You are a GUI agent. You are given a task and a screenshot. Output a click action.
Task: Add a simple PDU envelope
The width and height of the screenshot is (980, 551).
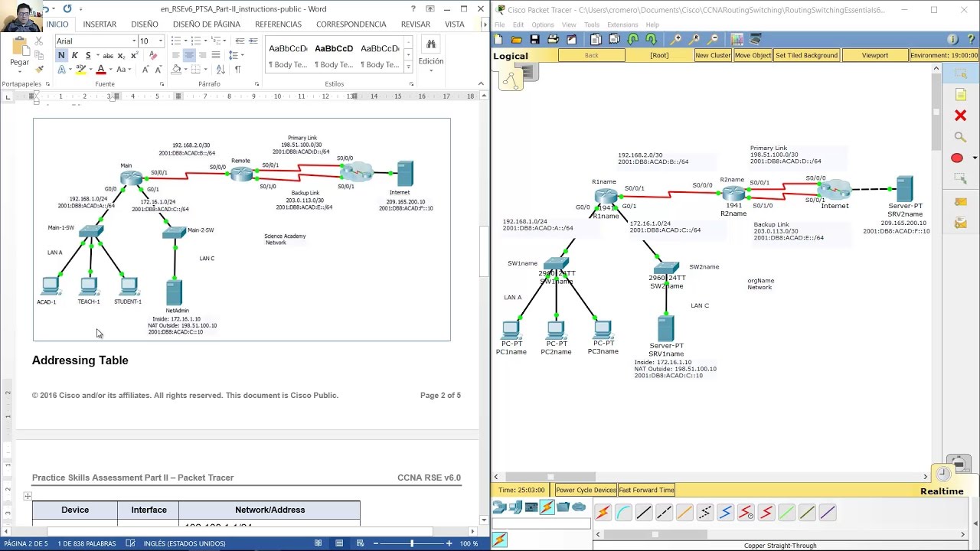coord(960,201)
